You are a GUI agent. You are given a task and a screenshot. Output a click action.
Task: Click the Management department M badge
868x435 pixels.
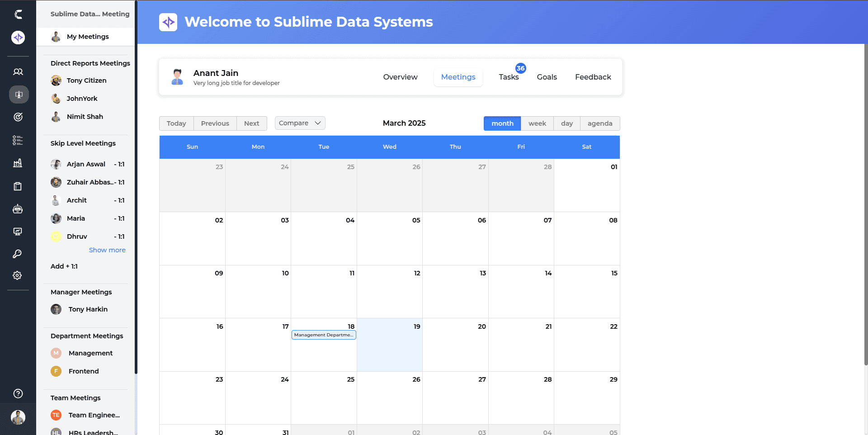pos(56,353)
